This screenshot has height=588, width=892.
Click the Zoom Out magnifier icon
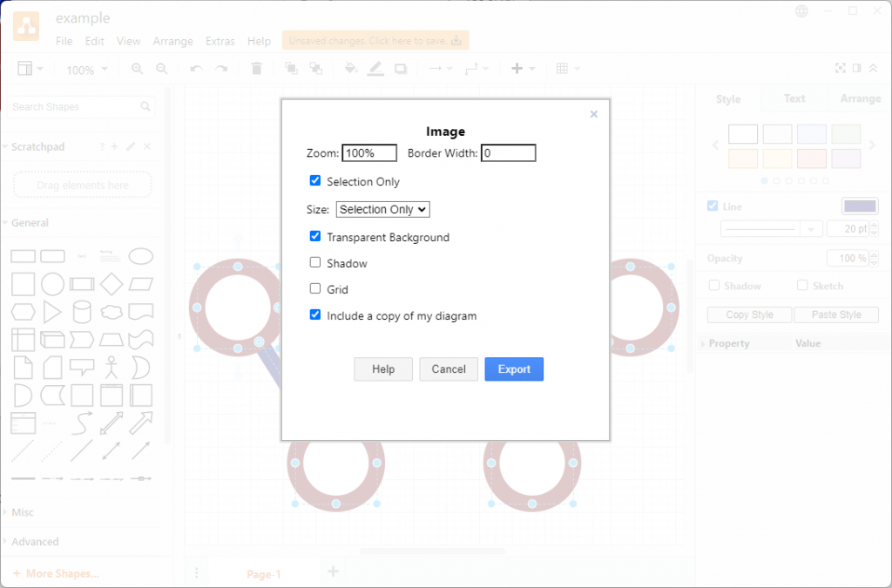click(x=162, y=69)
